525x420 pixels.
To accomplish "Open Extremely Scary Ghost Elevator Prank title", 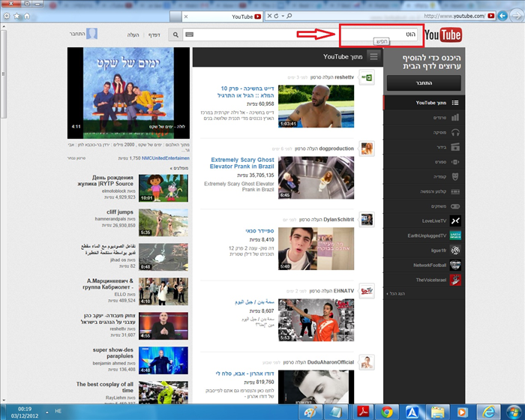I will coord(242,163).
